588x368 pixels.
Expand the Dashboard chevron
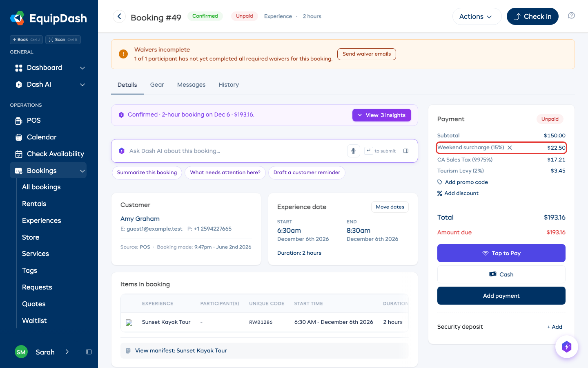pyautogui.click(x=82, y=68)
